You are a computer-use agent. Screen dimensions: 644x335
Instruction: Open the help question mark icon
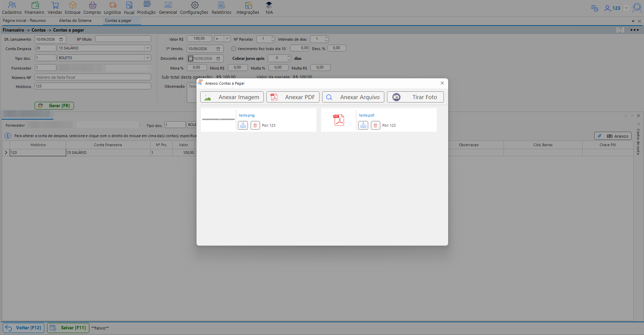coord(620,30)
